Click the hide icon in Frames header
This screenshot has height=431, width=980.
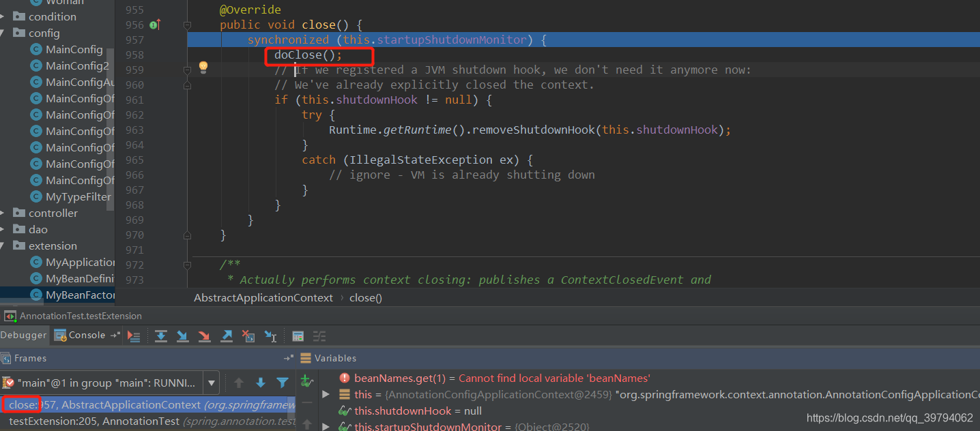pyautogui.click(x=289, y=358)
